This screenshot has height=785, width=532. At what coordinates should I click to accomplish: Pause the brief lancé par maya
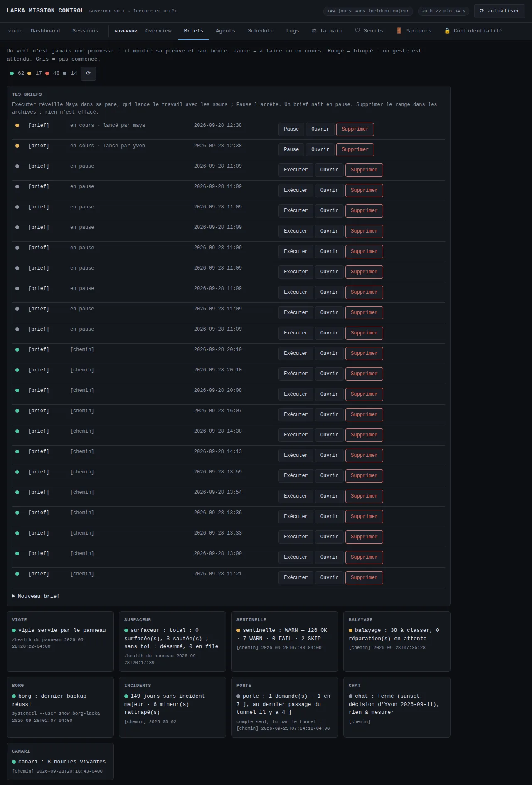(291, 129)
